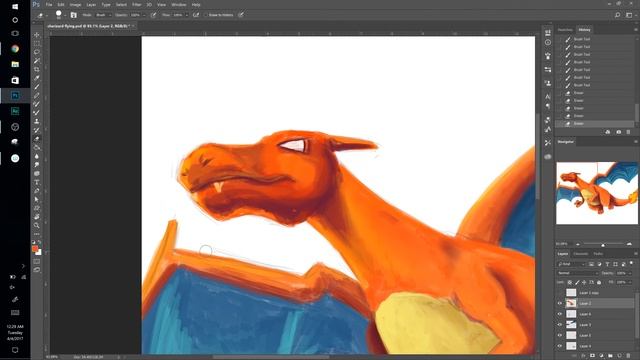Click the foreground orange color swatch

tap(35, 248)
